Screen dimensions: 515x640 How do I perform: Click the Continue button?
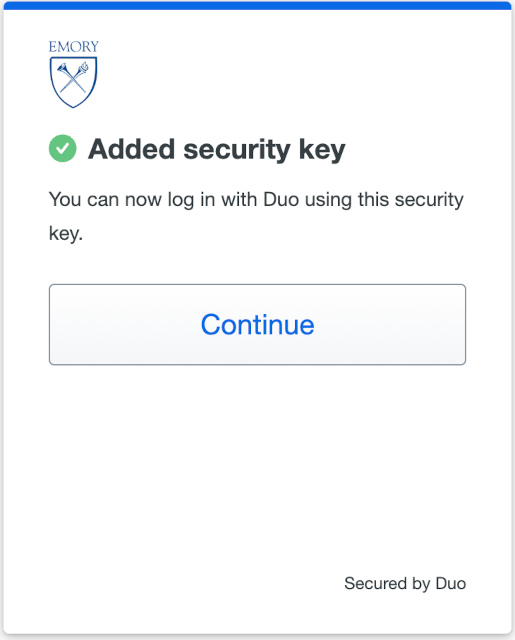(x=257, y=324)
